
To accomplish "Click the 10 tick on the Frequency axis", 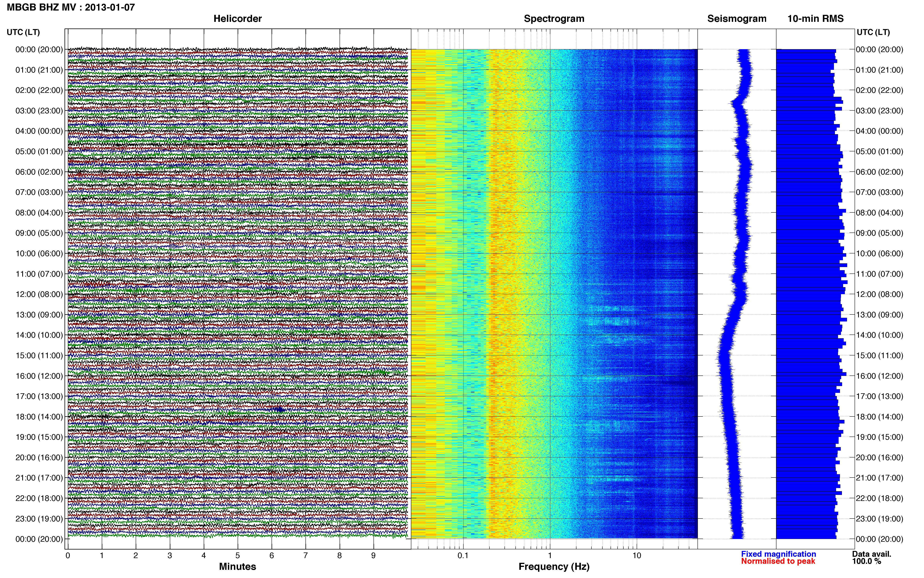I will (x=636, y=555).
